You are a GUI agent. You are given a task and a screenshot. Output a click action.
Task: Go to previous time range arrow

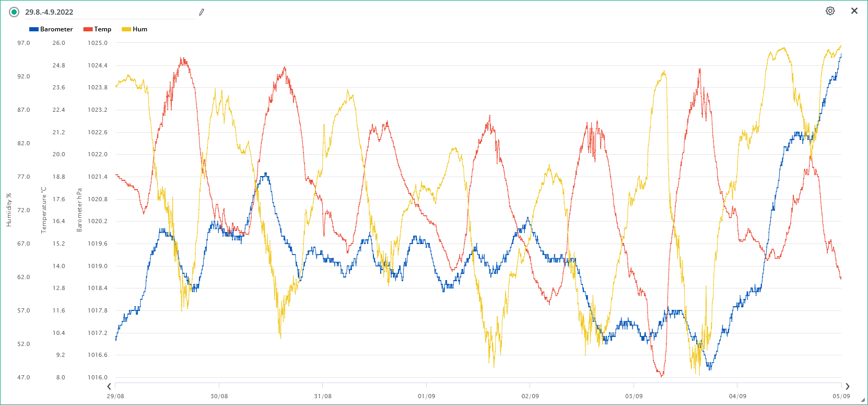point(109,387)
